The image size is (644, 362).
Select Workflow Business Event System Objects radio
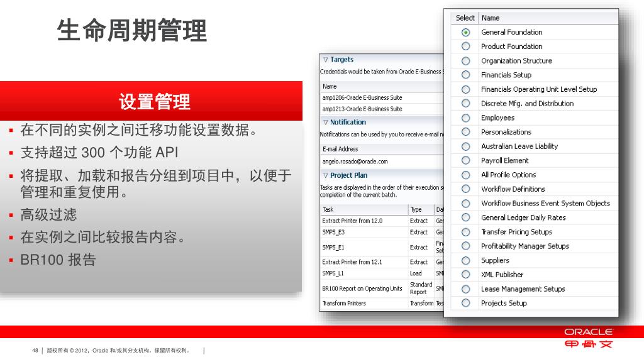[x=465, y=203]
